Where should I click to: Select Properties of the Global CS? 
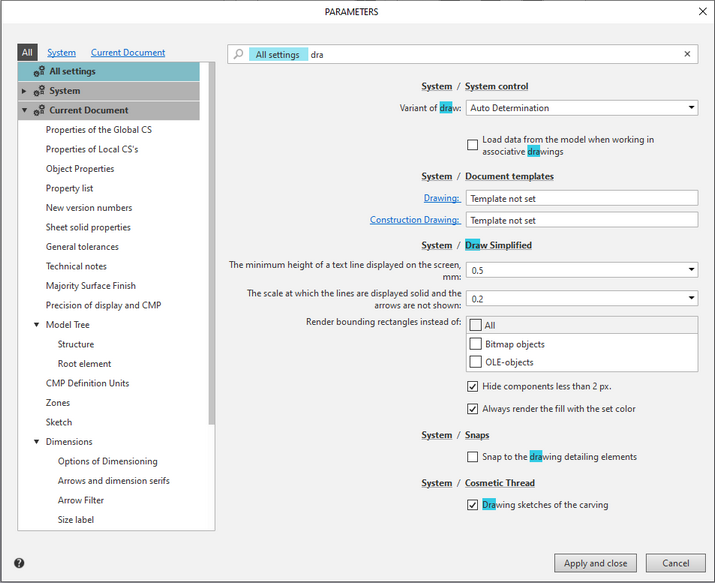pyautogui.click(x=98, y=130)
